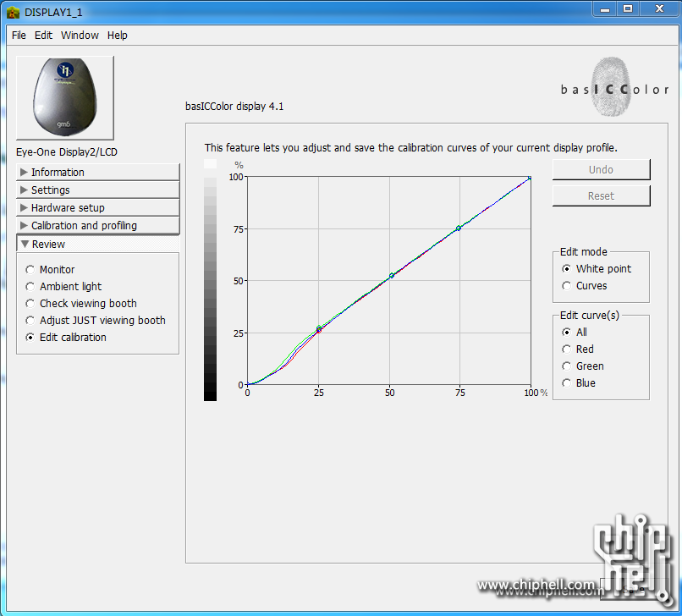This screenshot has width=682, height=616.
Task: Minimize the DISPLAY1_1 window
Action: click(605, 9)
